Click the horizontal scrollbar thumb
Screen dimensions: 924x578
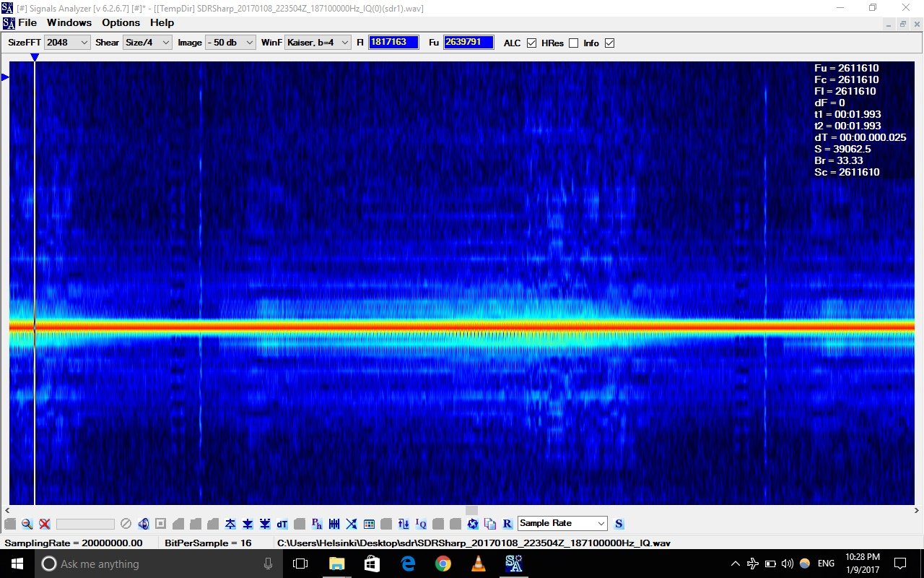pos(471,510)
